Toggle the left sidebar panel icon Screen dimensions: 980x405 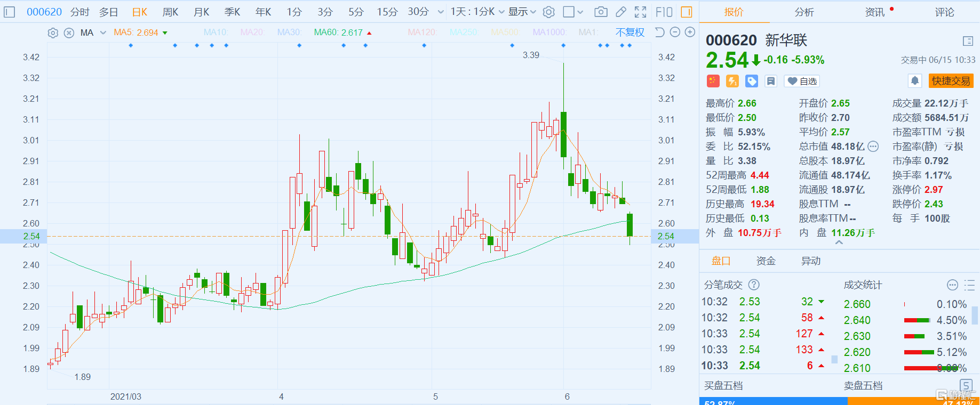click(x=9, y=12)
